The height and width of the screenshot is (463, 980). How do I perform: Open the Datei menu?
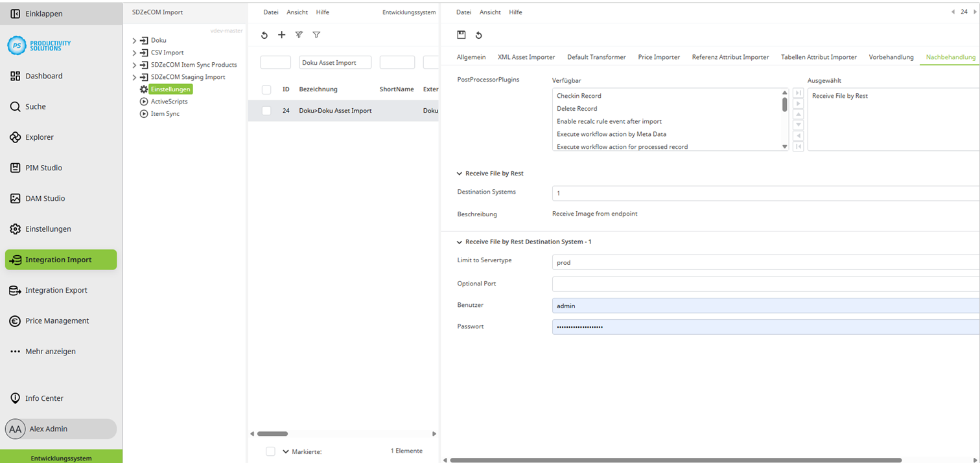[x=271, y=12]
